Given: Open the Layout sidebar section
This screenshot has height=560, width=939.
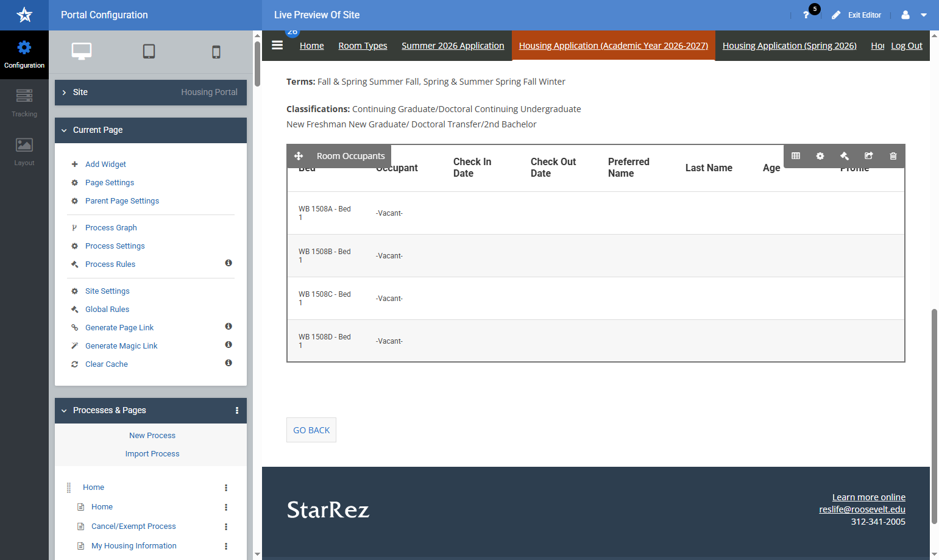Looking at the screenshot, I should tap(24, 152).
